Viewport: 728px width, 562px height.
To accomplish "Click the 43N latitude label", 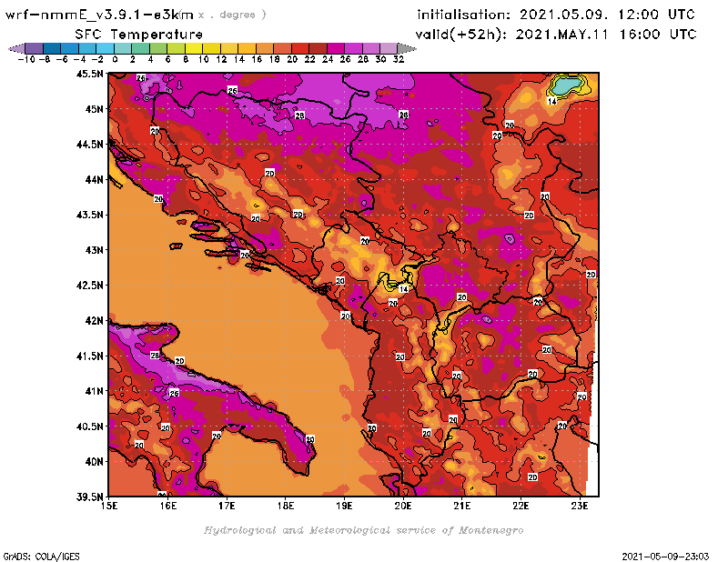I will 94,250.
